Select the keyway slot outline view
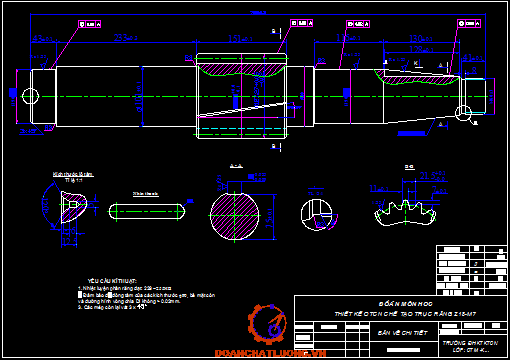The height and width of the screenshot is (360, 510). 147,212
